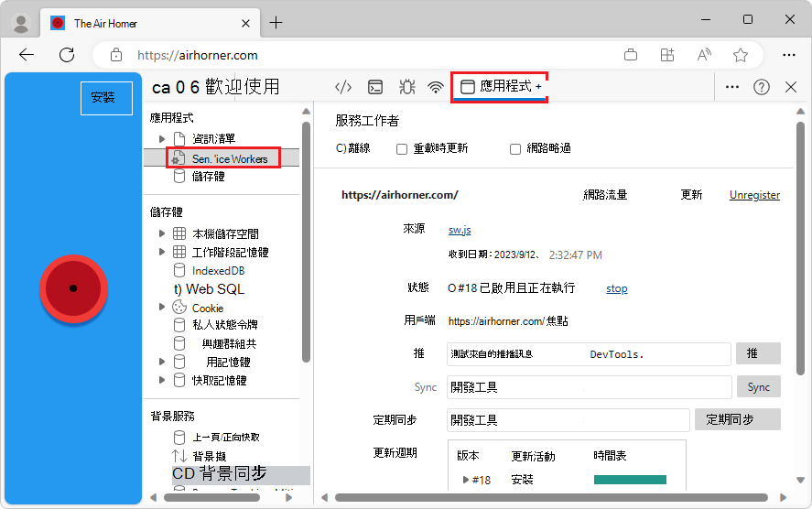This screenshot has height=509, width=812.
Task: Click the green 安裝 timeline bar
Action: (x=630, y=480)
